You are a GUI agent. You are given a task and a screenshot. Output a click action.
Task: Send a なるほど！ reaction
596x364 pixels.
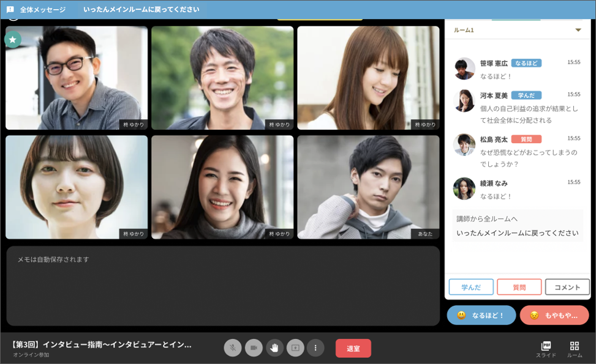(481, 315)
